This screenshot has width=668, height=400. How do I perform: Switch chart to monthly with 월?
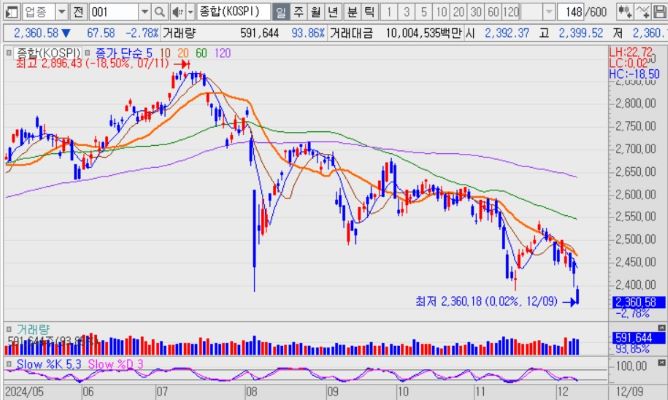click(315, 12)
